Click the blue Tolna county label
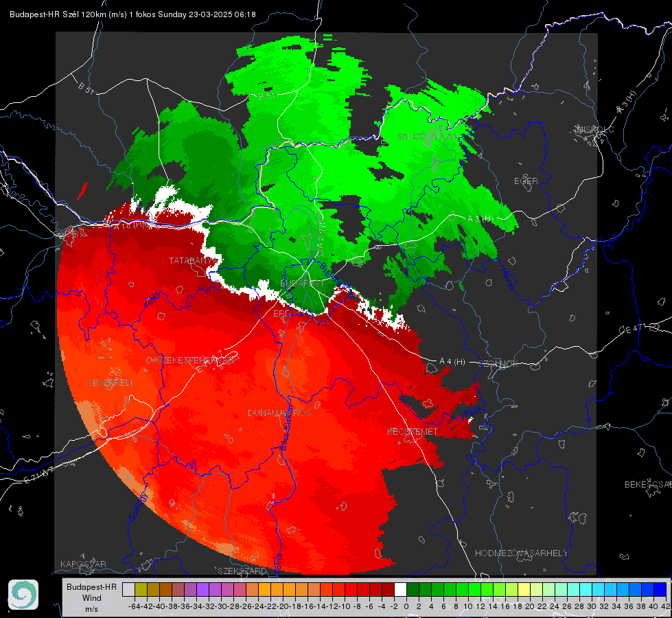The image size is (672, 618). [278, 562]
